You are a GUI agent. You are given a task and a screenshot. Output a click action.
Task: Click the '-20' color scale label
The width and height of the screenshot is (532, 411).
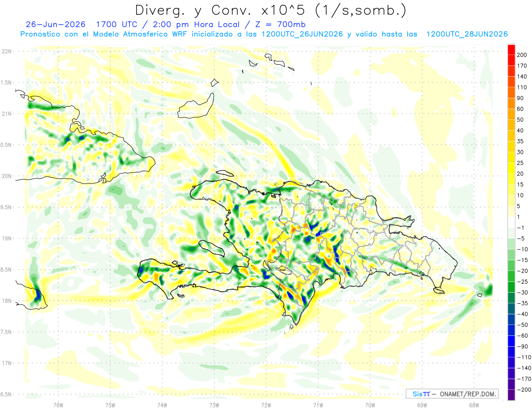tap(522, 271)
